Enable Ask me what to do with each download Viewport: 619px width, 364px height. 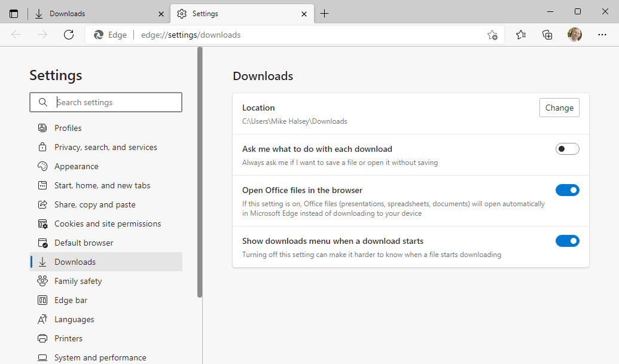pyautogui.click(x=567, y=149)
